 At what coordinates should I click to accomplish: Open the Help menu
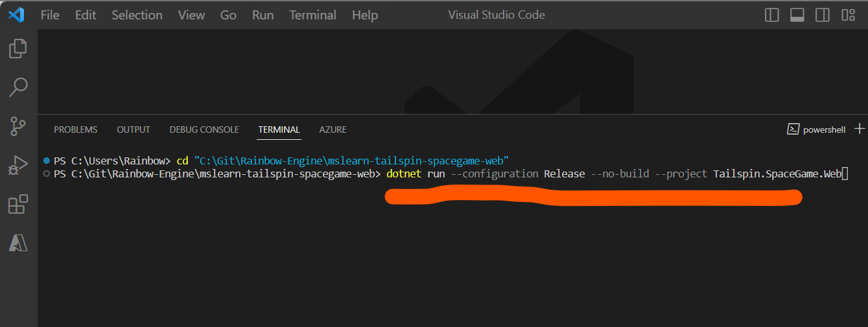(x=365, y=15)
